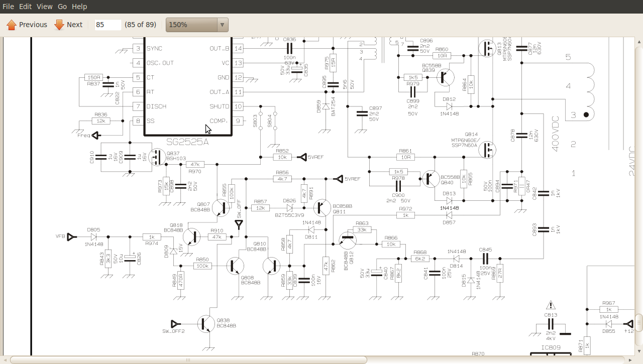Viewport: 643px width, 364px height.
Task: Click the D812 diode label
Action: [x=449, y=99]
